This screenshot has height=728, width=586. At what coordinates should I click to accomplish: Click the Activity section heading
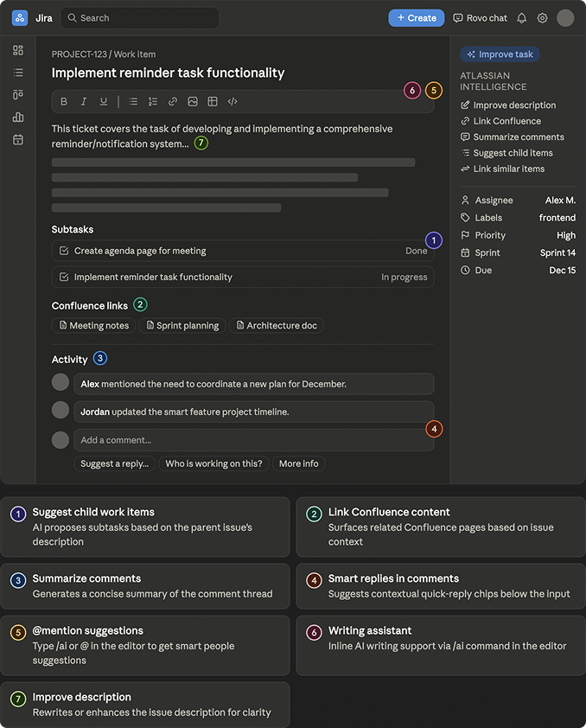tap(70, 360)
